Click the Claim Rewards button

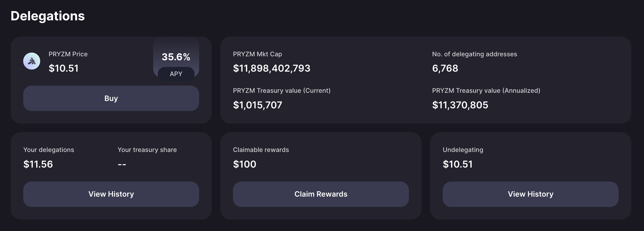click(321, 194)
